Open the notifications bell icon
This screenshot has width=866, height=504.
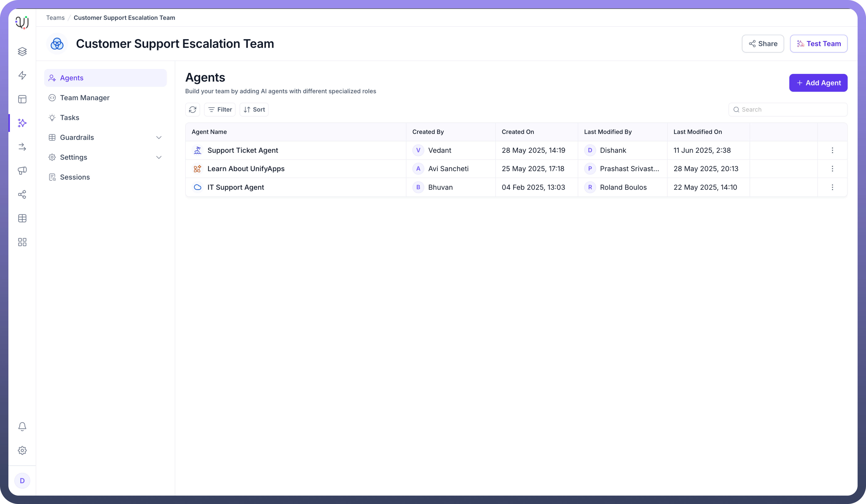[x=22, y=427]
